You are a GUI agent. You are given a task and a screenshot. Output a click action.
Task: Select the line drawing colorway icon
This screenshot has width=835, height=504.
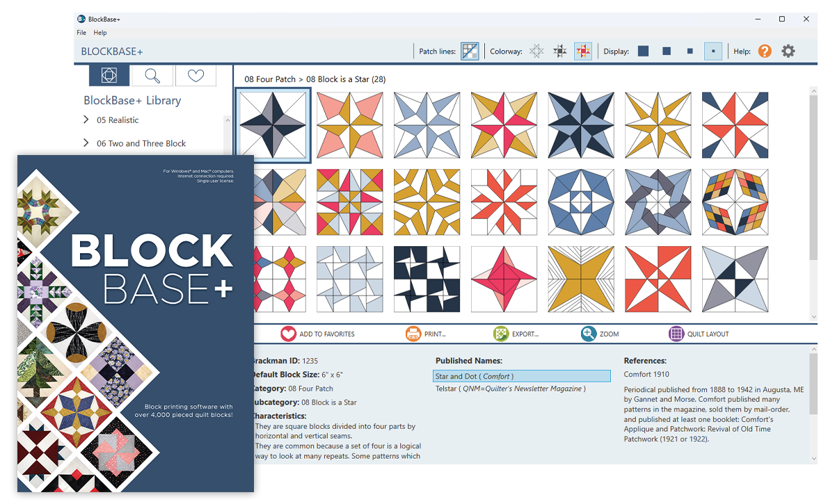coord(536,51)
